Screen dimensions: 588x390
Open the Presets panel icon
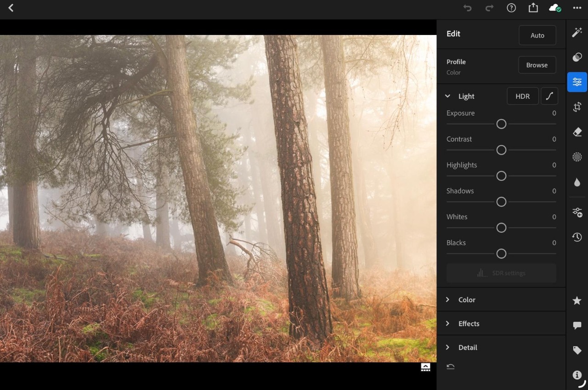[x=577, y=57]
